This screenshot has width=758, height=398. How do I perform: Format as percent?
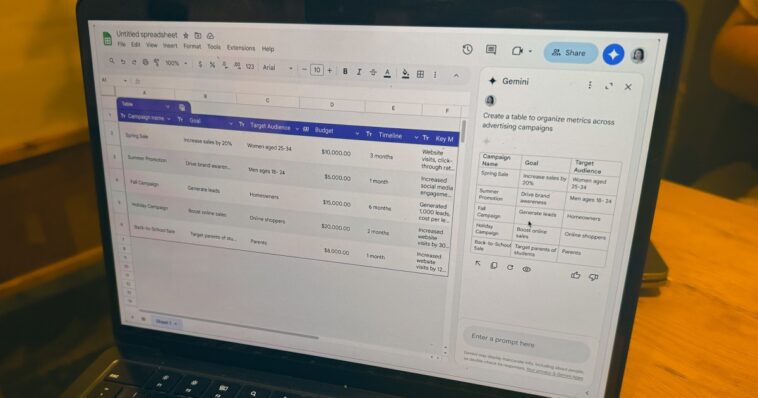point(212,64)
